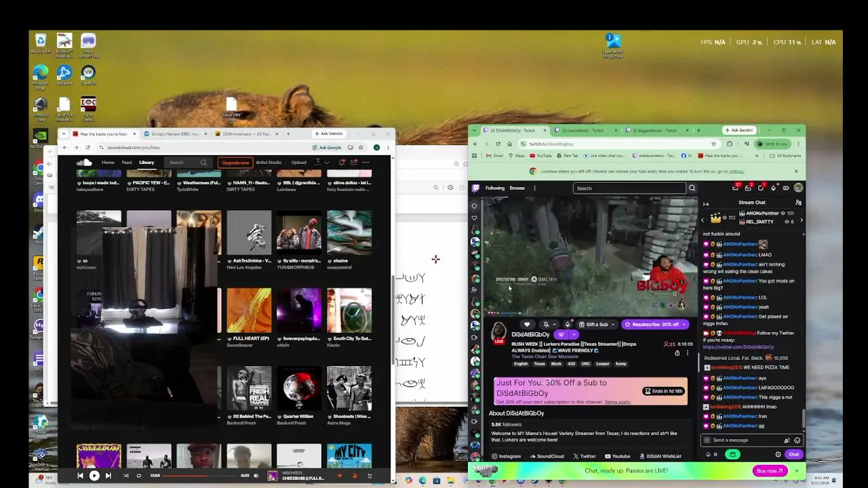Share the Twitch stream
The image size is (868, 488).
click(677, 352)
